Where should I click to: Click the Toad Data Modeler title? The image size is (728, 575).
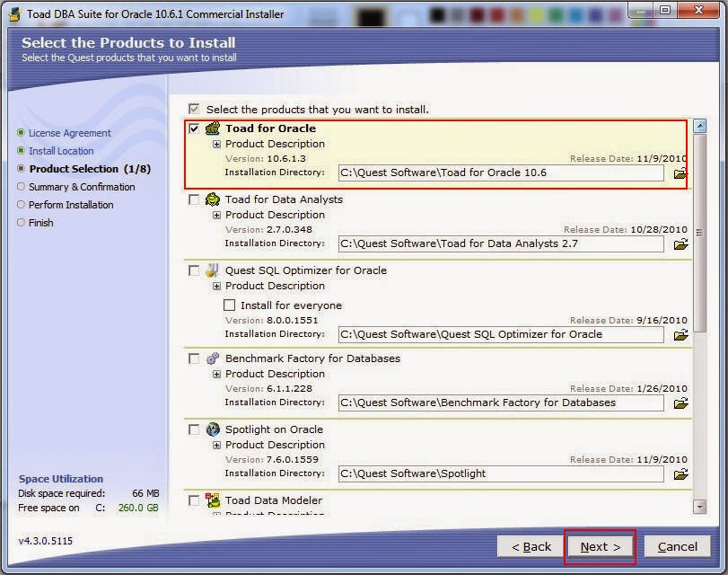(x=274, y=500)
